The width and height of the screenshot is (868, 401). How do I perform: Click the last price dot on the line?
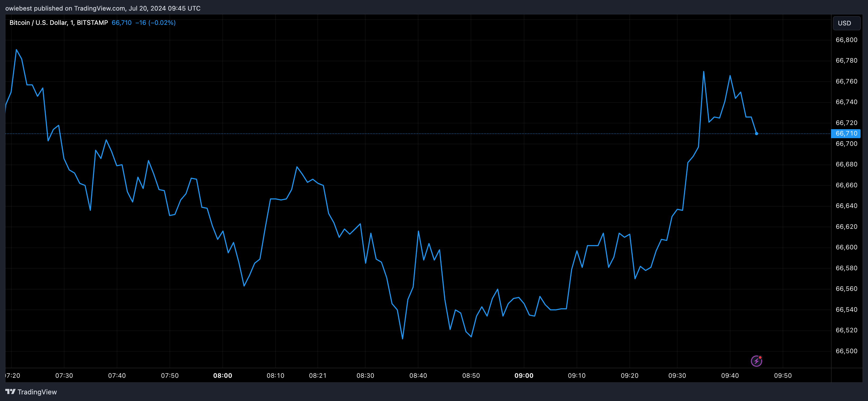coord(757,133)
